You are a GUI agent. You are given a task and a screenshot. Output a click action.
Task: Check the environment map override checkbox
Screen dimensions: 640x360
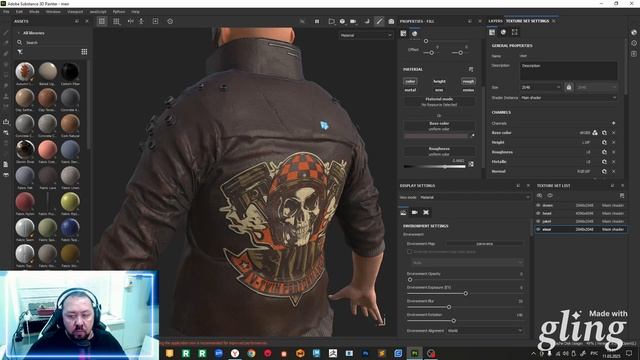click(409, 252)
